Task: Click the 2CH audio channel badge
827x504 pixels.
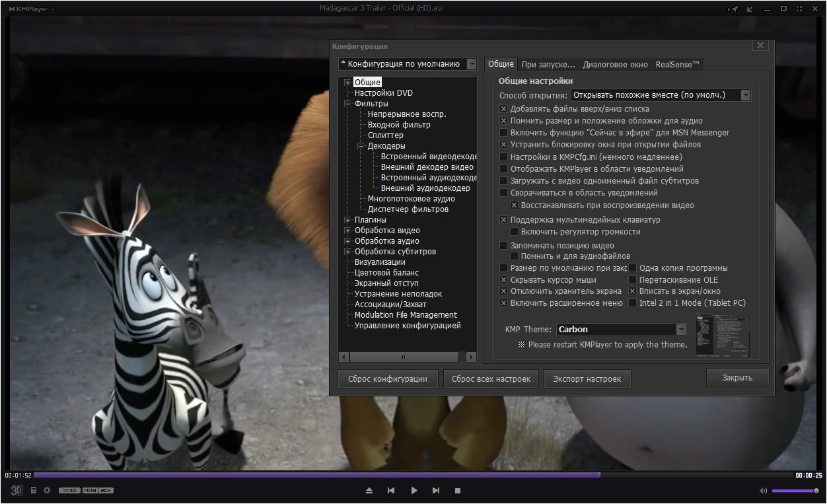Action: 106,490
